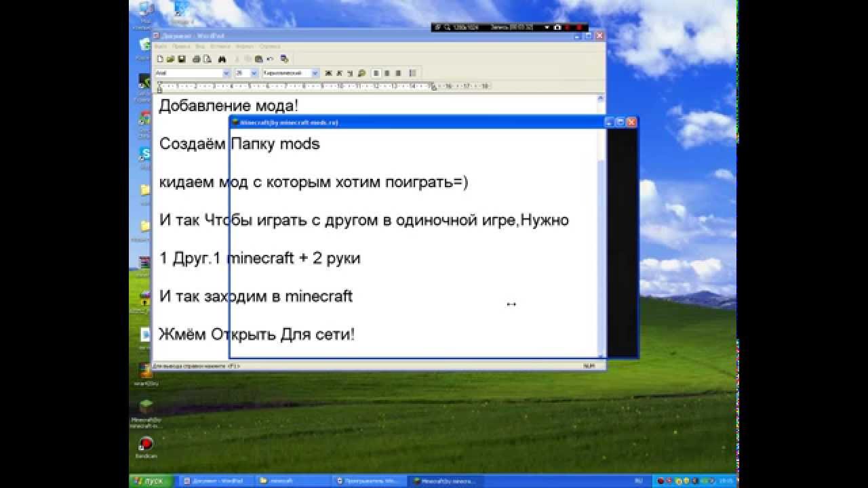Click the text 'кидаем мод с которым хотим поиграть=)'
Image resolution: width=868 pixels, height=488 pixels.
[314, 182]
